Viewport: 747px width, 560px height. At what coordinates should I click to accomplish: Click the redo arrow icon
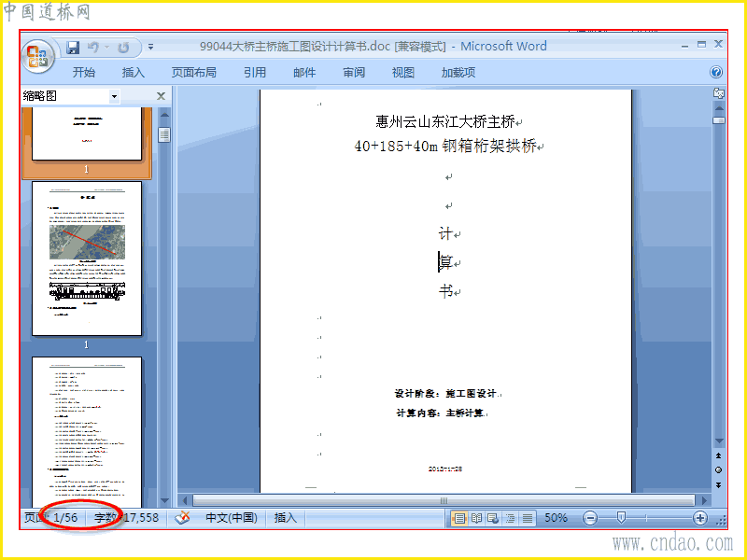(x=123, y=48)
